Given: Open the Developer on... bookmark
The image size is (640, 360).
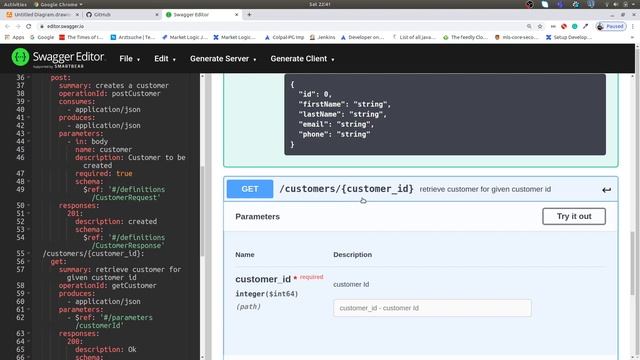Looking at the screenshot, I should tap(362, 37).
